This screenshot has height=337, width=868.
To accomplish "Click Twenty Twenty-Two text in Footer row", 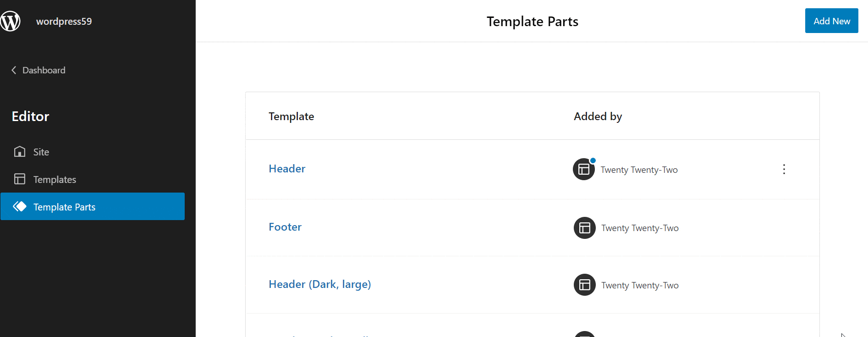I will pyautogui.click(x=640, y=228).
